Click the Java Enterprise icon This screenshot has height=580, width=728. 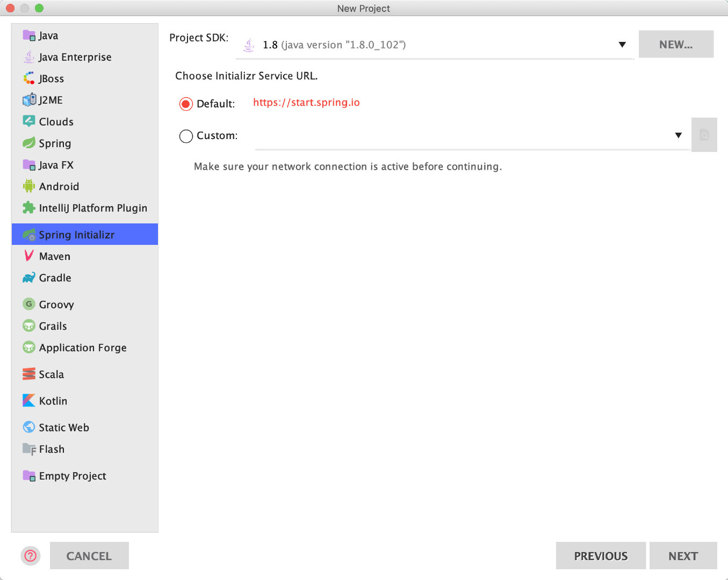(x=29, y=57)
